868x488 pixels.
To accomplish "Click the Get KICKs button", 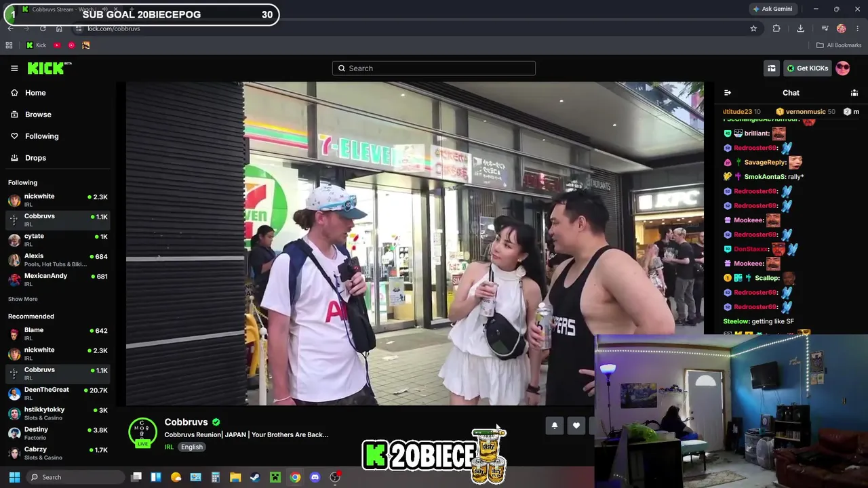I will tap(808, 68).
